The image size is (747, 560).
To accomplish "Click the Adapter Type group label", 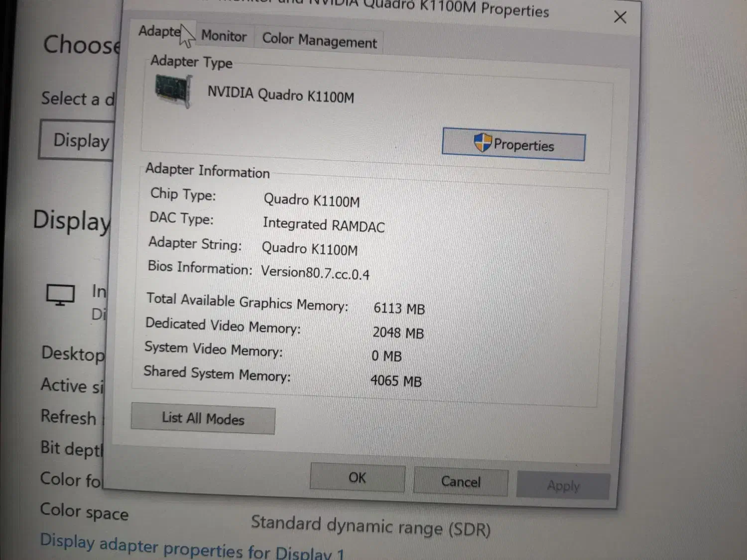I will tap(192, 62).
